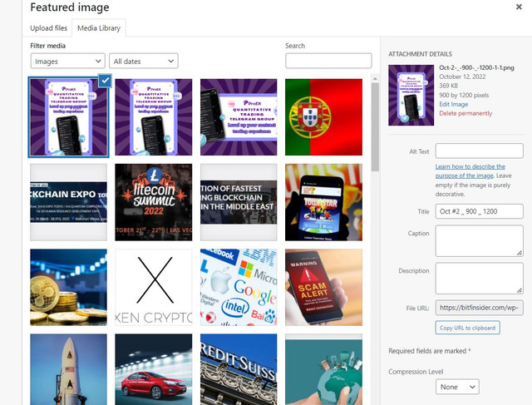Open the Images media type filter dropdown
532x405 pixels.
coord(68,61)
